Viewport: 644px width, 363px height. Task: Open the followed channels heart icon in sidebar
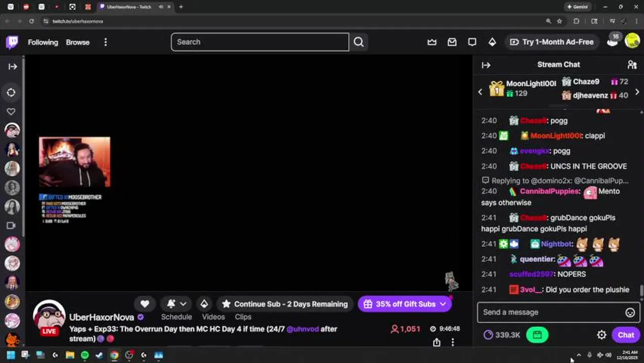11,111
